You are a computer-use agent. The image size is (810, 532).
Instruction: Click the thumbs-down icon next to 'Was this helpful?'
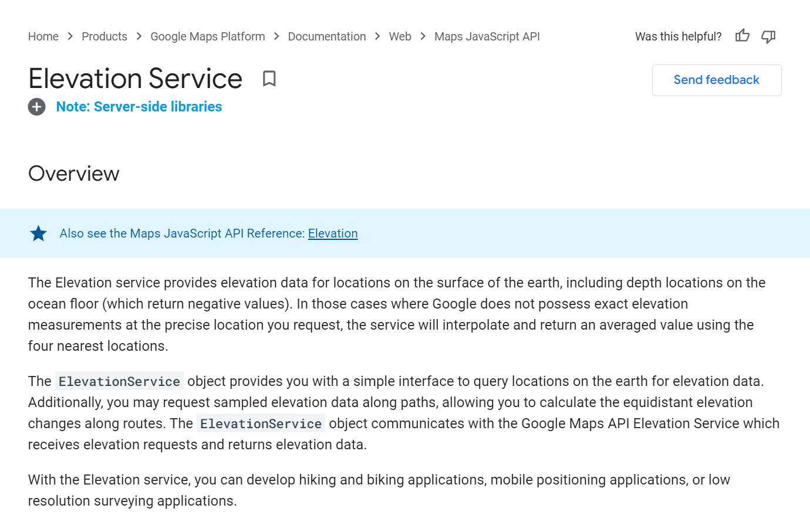point(768,36)
